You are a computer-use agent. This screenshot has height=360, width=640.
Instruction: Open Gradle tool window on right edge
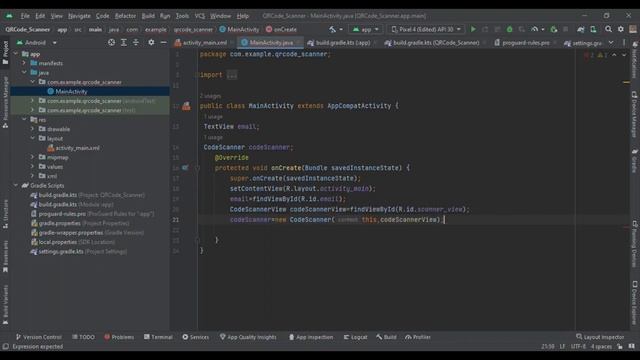tap(634, 160)
